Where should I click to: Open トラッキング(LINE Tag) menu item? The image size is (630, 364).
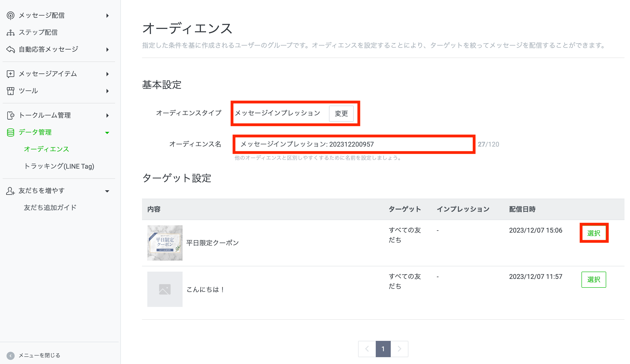pos(59,166)
